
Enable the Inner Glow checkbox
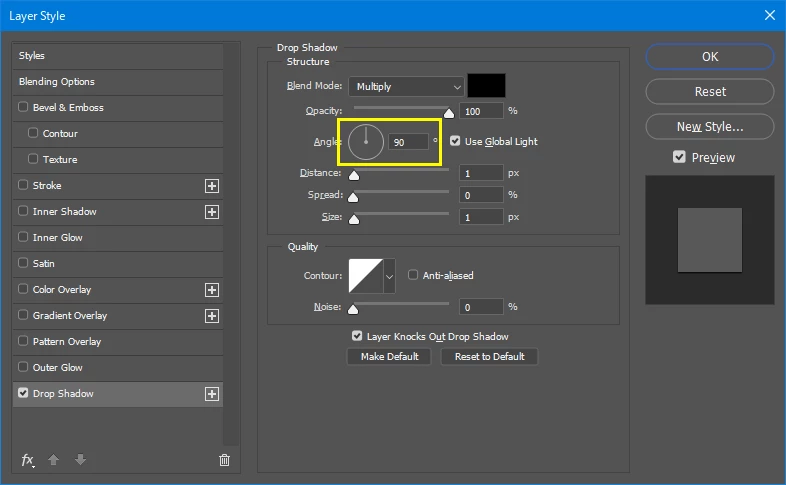point(23,236)
